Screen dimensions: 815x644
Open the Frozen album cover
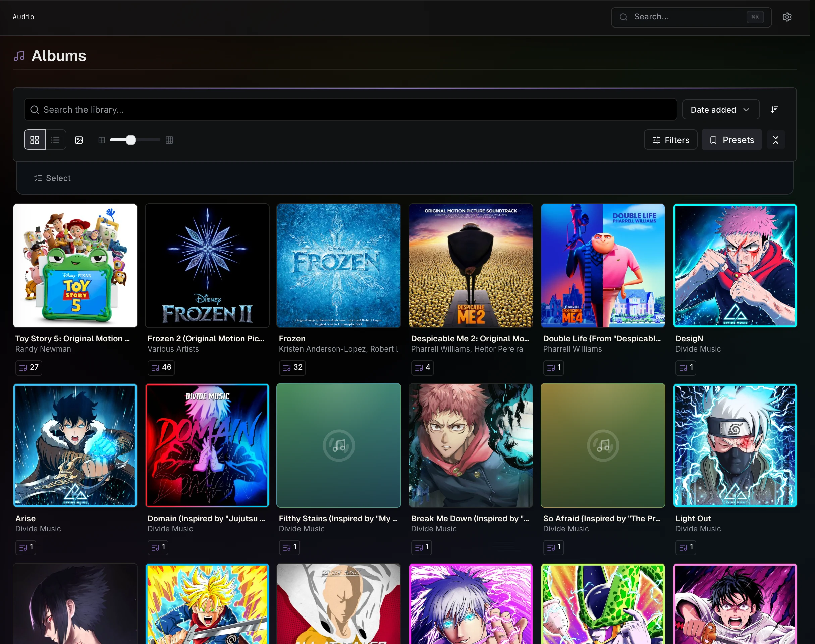(x=338, y=265)
